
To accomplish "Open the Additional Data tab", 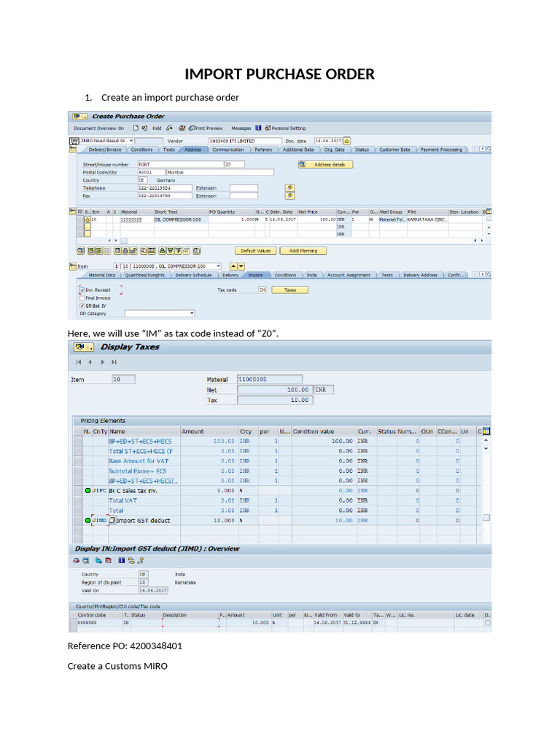I will click(298, 150).
